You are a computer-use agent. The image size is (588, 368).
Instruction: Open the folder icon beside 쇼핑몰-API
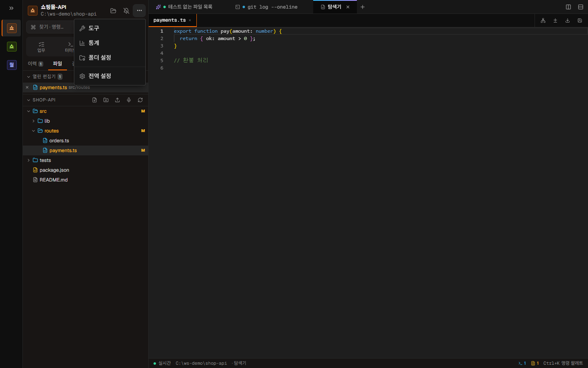click(x=113, y=11)
